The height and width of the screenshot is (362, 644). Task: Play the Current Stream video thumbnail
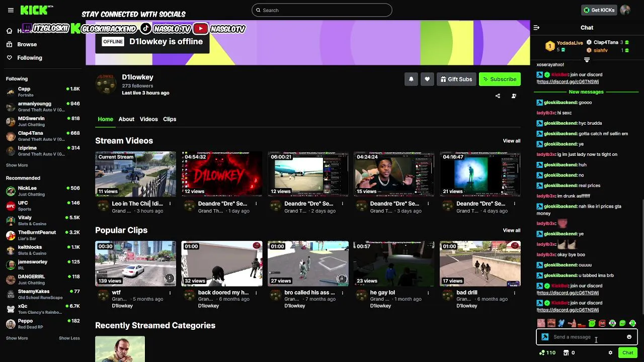(136, 174)
